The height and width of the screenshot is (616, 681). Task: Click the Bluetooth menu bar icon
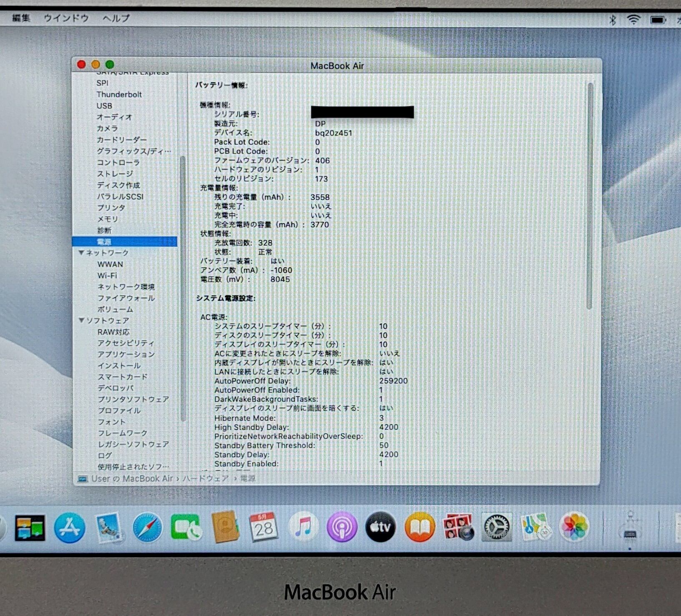coord(612,20)
